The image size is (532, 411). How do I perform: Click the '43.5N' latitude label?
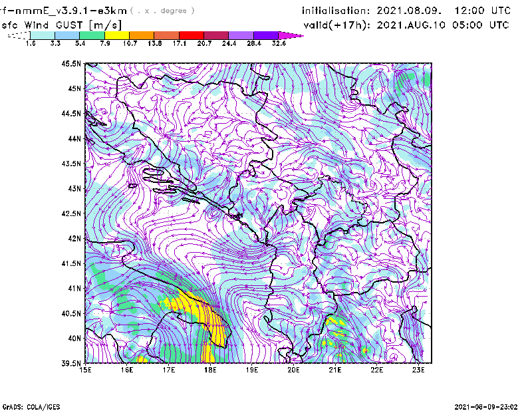click(72, 164)
